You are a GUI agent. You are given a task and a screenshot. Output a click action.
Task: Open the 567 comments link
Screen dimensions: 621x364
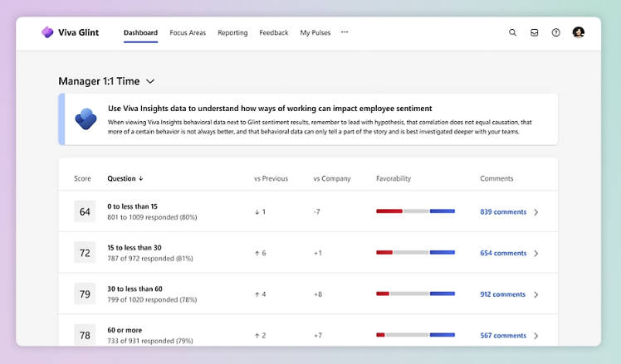click(503, 335)
